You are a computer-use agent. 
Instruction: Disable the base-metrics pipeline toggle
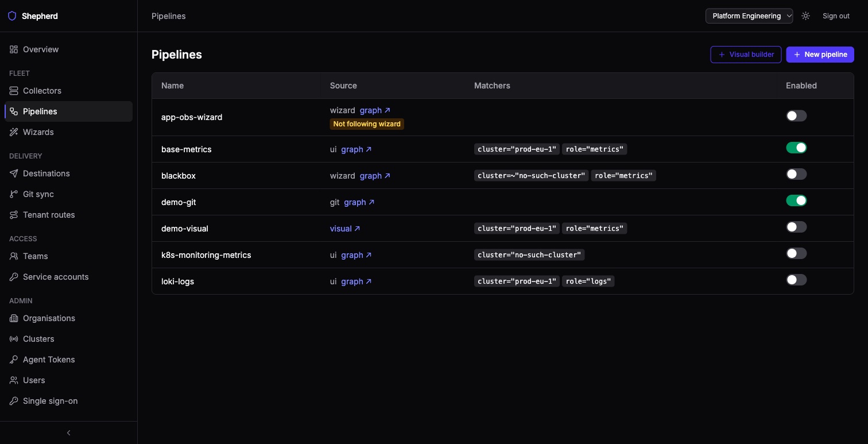796,148
